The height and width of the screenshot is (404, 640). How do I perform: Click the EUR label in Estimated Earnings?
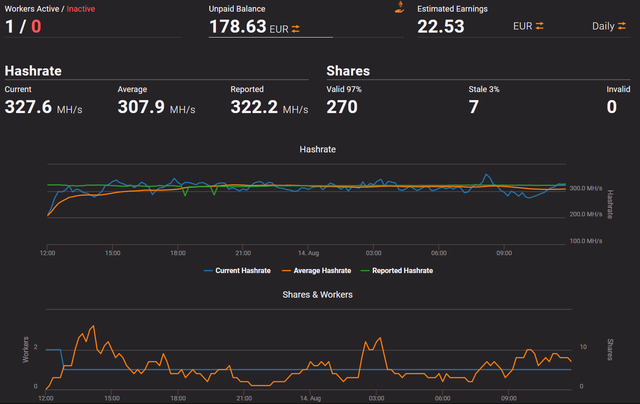click(522, 26)
